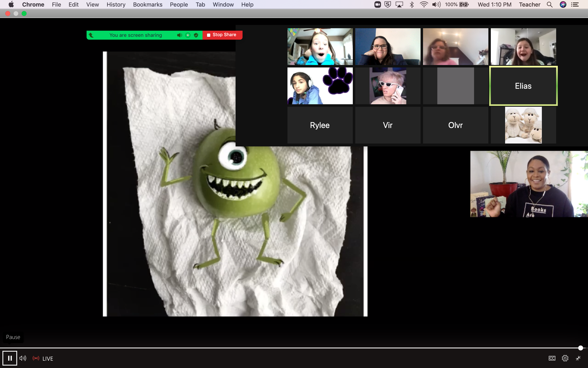Select the top-left girl participant video
The width and height of the screenshot is (588, 368).
pyautogui.click(x=320, y=46)
